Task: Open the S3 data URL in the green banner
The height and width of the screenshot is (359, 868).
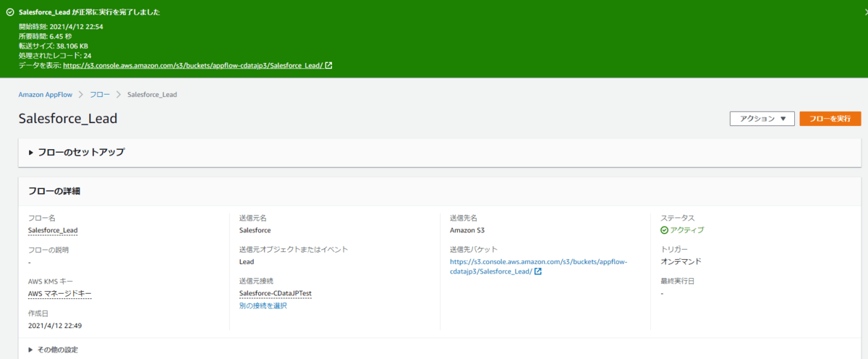Action: (x=192, y=65)
